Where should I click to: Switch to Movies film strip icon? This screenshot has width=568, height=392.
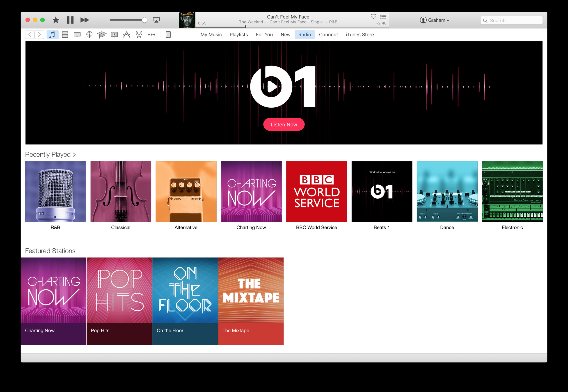(x=65, y=35)
